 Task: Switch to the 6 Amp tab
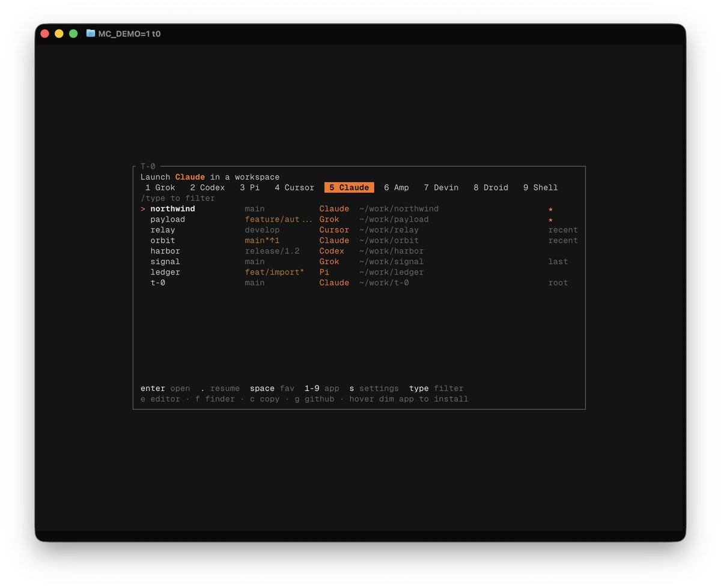point(397,187)
